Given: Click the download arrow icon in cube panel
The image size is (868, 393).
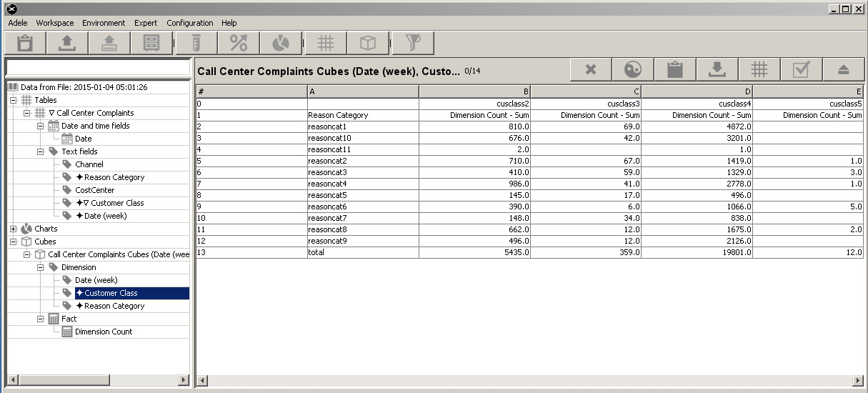Looking at the screenshot, I should (717, 69).
